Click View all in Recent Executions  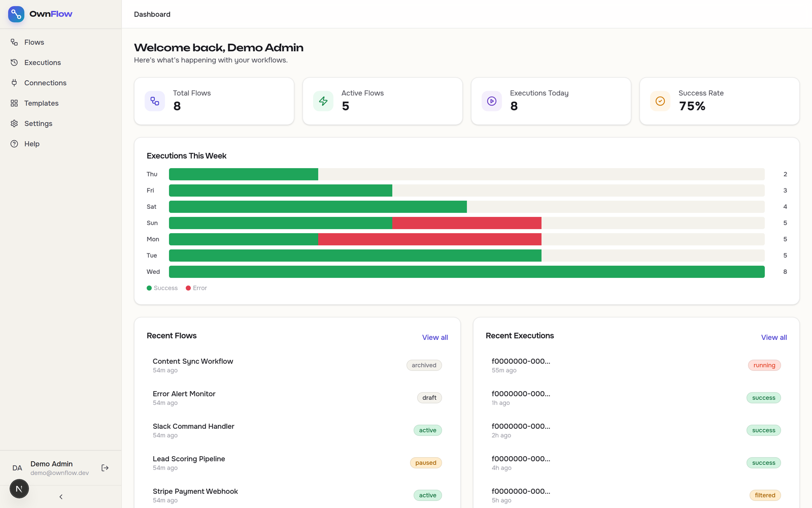[774, 337]
